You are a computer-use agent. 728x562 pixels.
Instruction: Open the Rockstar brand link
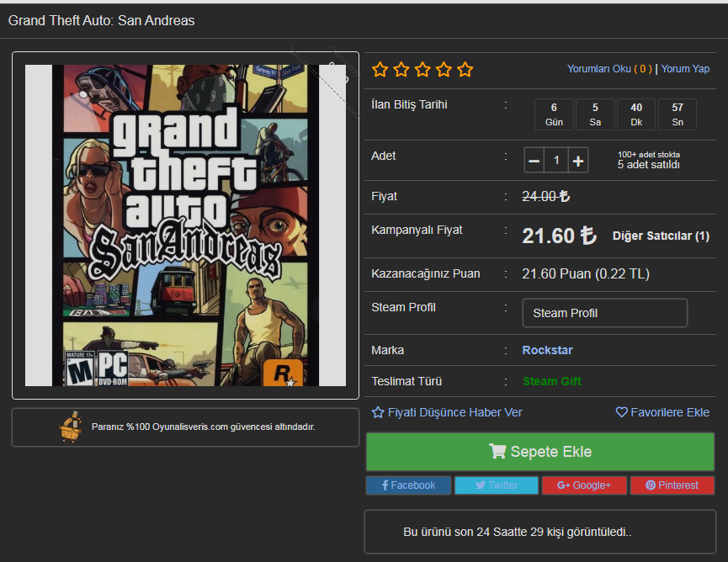tap(547, 350)
